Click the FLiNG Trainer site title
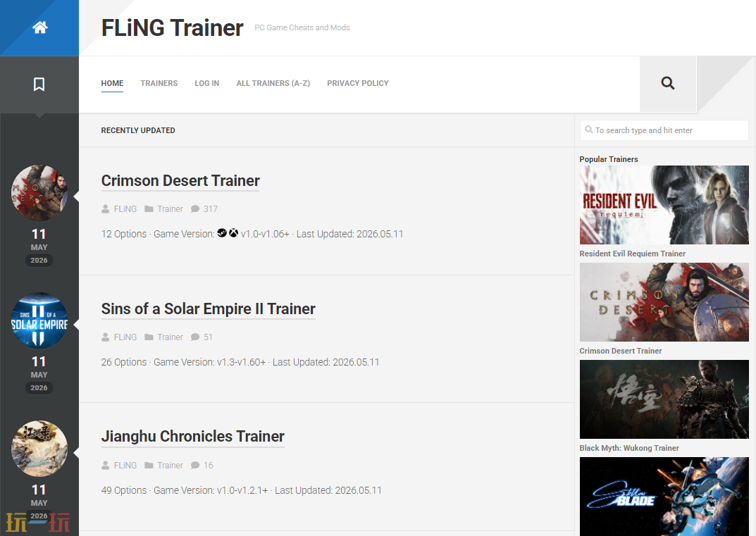The height and width of the screenshot is (536, 756). click(x=172, y=28)
